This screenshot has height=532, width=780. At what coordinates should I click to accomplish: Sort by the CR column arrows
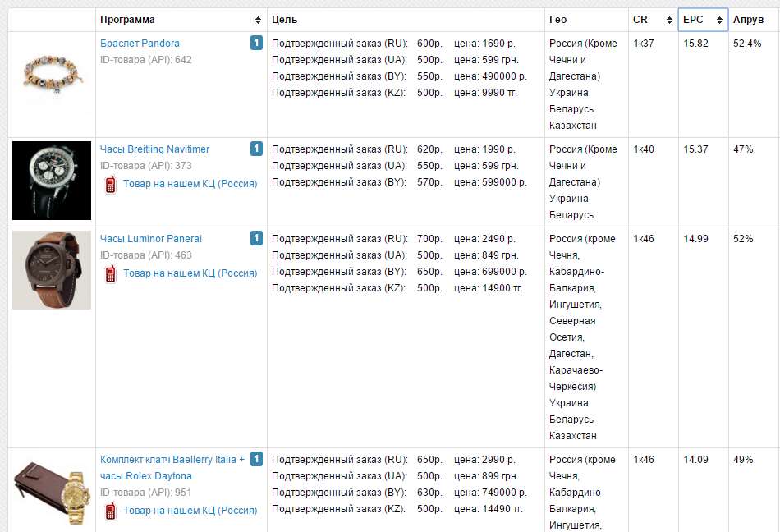pos(670,20)
